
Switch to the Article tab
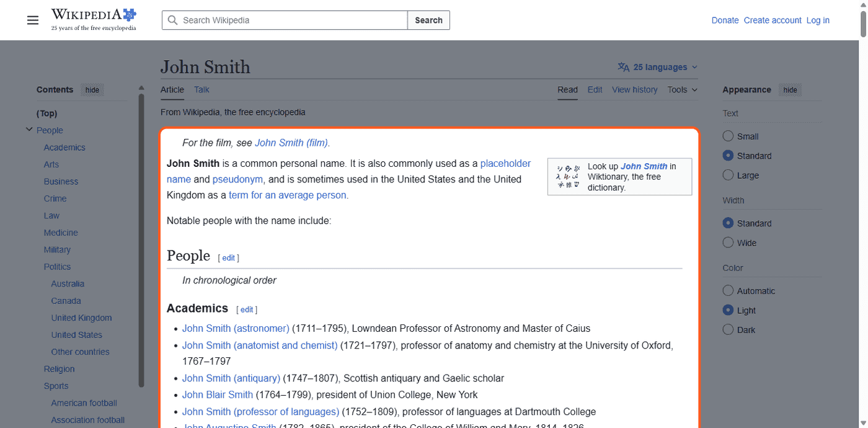[172, 89]
